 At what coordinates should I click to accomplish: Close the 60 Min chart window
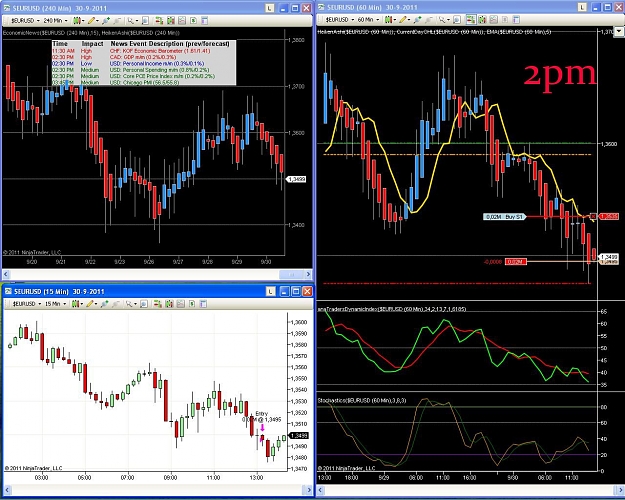click(619, 7)
